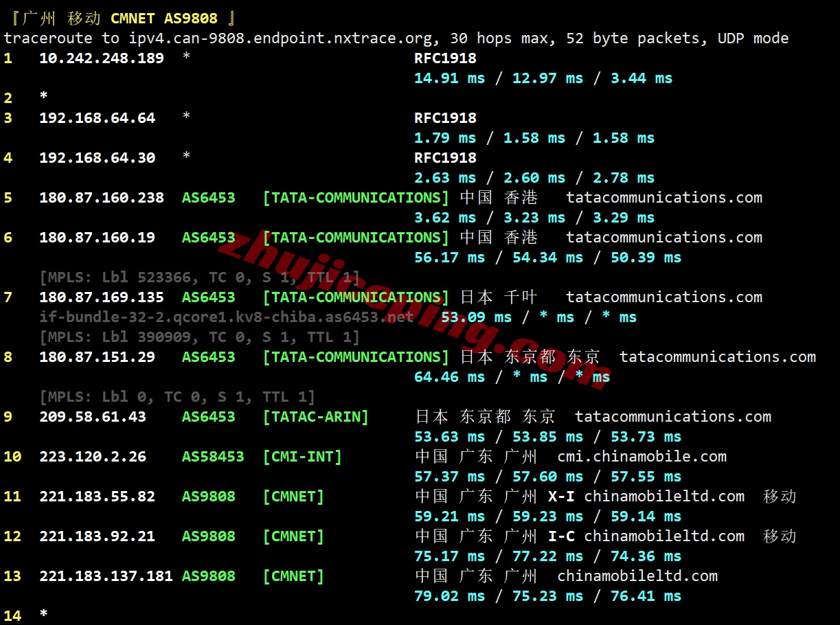The width and height of the screenshot is (840, 625).
Task: Click the tatacommunications.com domain on hop 5
Action: 663,197
